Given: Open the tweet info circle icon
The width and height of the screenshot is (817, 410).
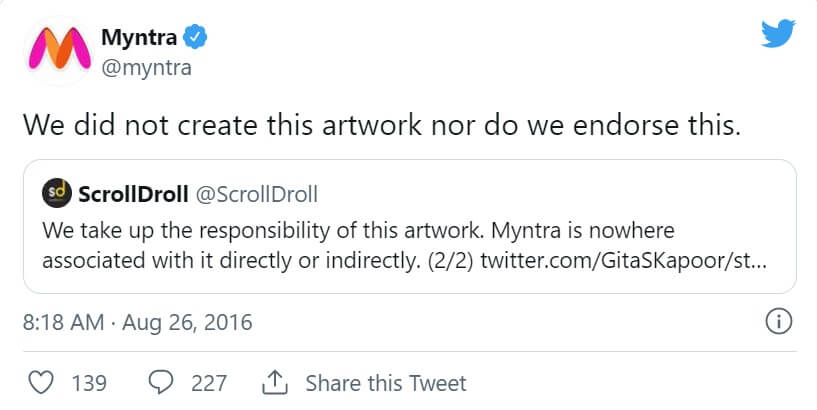Looking at the screenshot, I should pos(778,322).
